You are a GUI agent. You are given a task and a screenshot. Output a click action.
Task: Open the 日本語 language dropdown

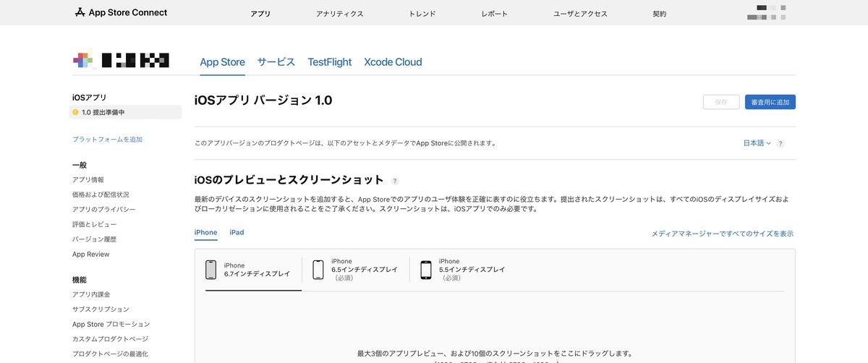[x=757, y=143]
